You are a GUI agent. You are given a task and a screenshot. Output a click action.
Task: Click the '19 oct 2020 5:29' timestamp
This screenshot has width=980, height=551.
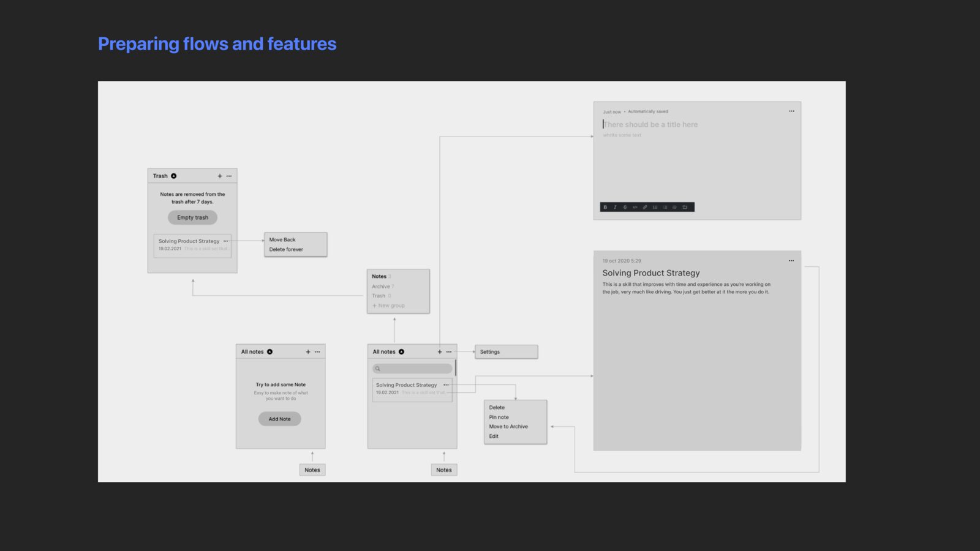tap(621, 261)
